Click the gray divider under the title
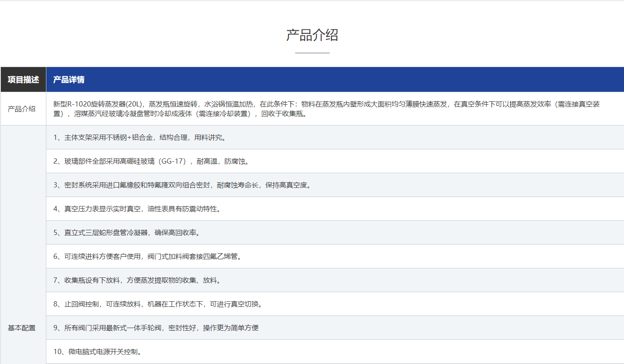 pos(312,53)
